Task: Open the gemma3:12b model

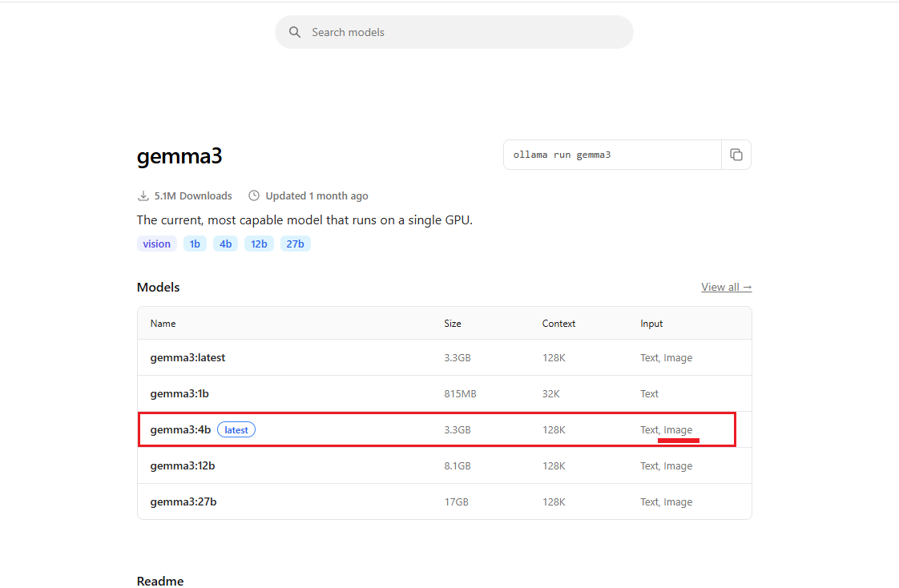Action: pos(183,466)
